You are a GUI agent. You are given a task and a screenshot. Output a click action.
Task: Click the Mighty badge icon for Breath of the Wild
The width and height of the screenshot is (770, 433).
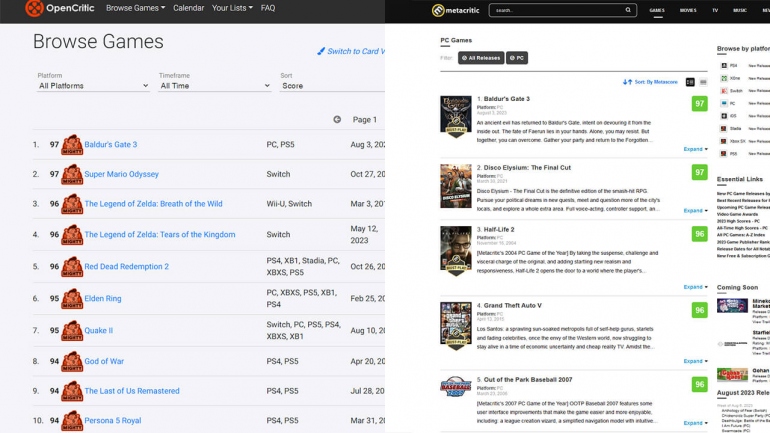click(72, 204)
